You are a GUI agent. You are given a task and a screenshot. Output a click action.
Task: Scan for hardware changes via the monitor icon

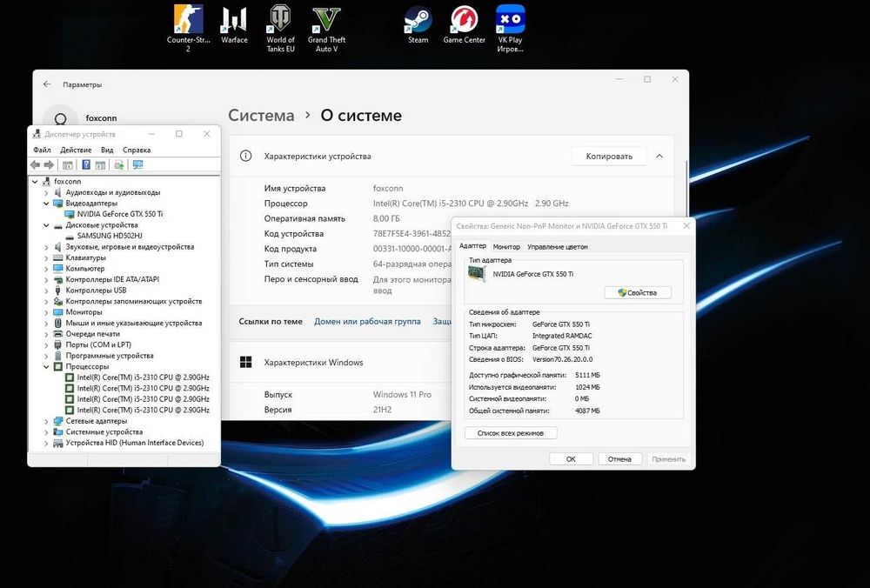[x=137, y=164]
